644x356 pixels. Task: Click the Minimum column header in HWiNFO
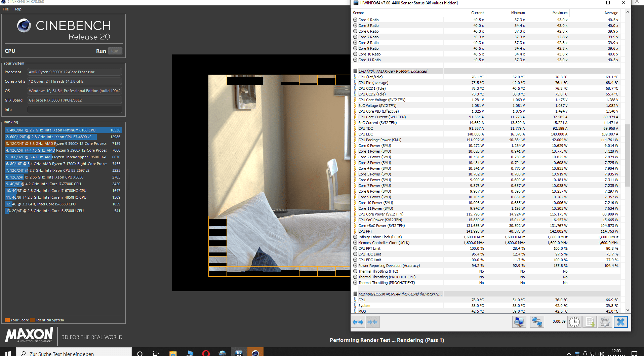click(506, 13)
